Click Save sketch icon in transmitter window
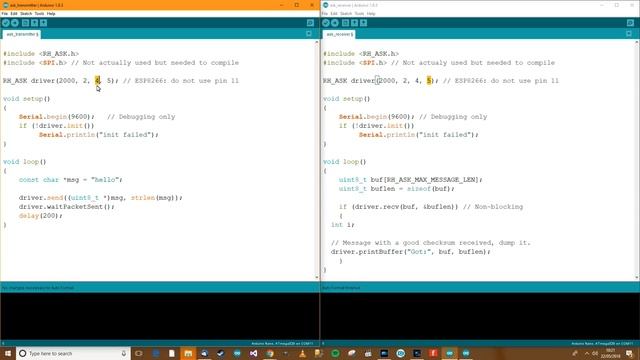 pyautogui.click(x=43, y=23)
